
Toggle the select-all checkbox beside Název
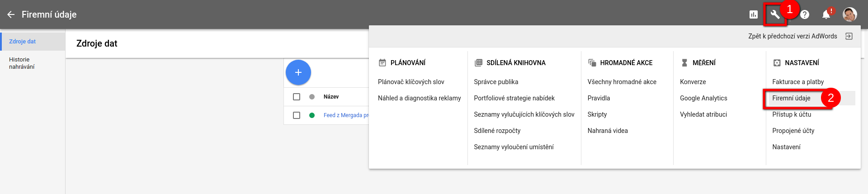[297, 97]
